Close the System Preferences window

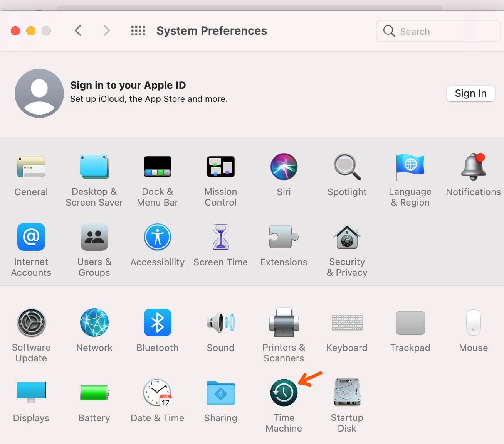[15, 31]
